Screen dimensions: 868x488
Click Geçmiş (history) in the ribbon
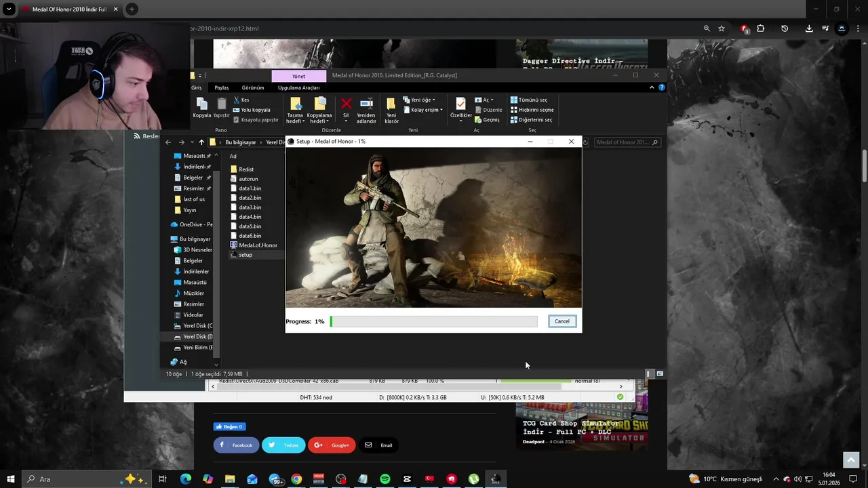(x=487, y=120)
